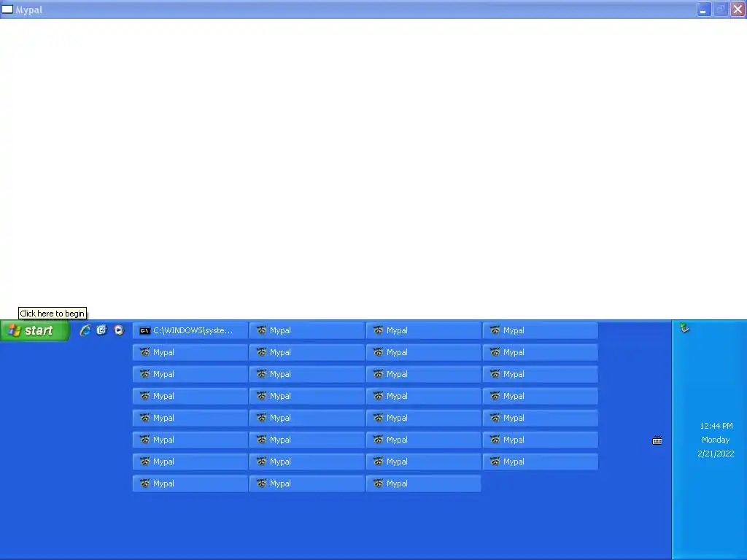Select the Mypal taskbar button directly below the C:\WINDOWS button

[x=190, y=352]
